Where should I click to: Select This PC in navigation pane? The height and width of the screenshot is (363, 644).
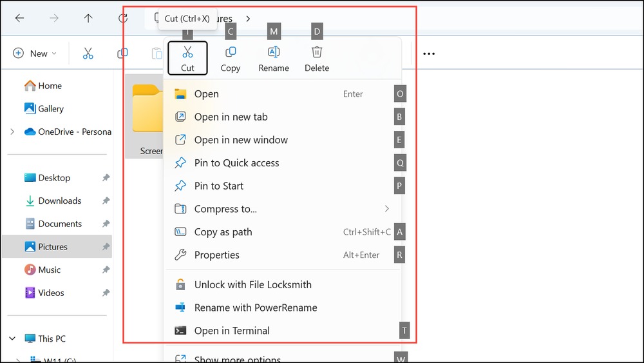45,338
